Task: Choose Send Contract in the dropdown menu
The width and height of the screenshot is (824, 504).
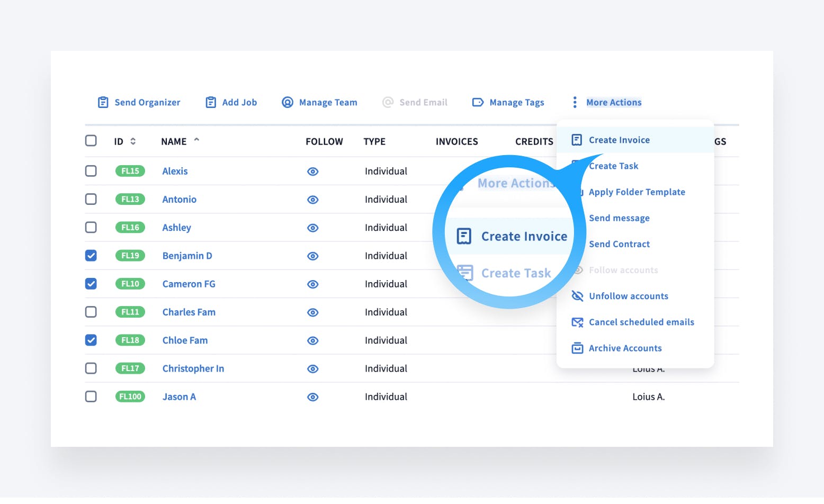Action: [619, 244]
